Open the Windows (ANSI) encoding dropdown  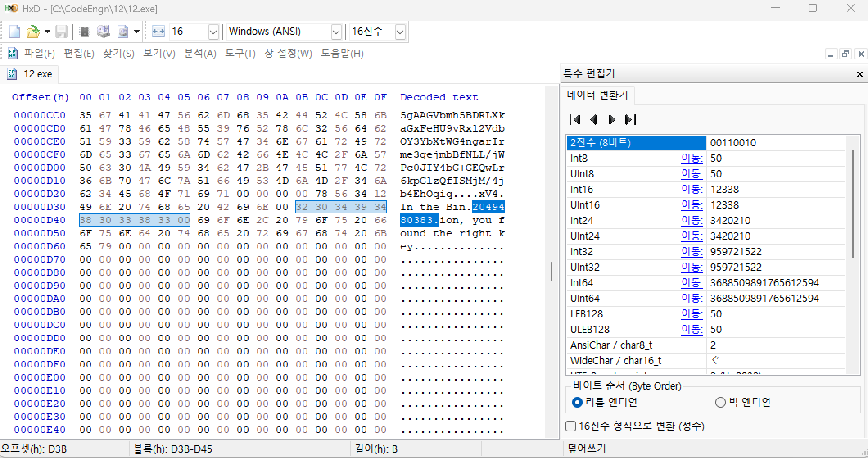click(336, 32)
